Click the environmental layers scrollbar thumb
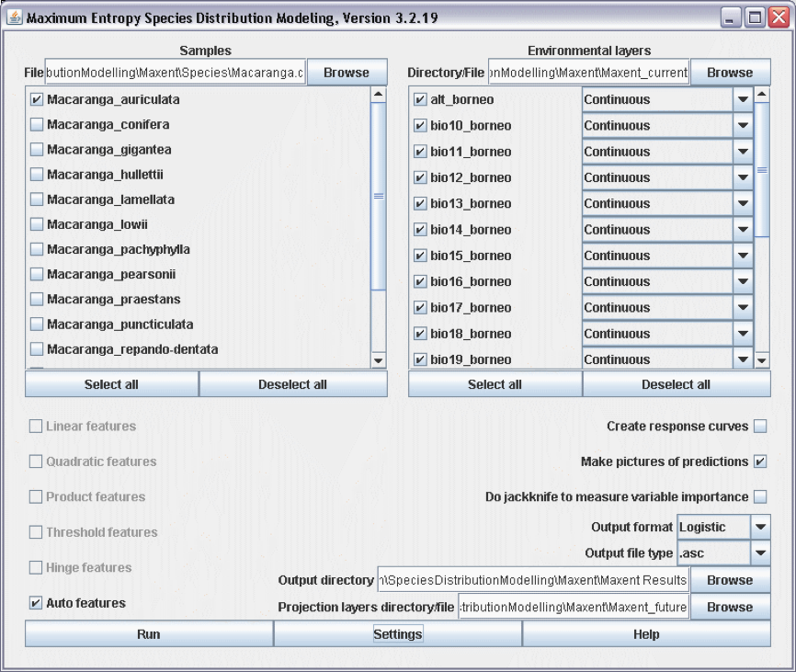Screen dimensions: 796x672 tap(762, 170)
